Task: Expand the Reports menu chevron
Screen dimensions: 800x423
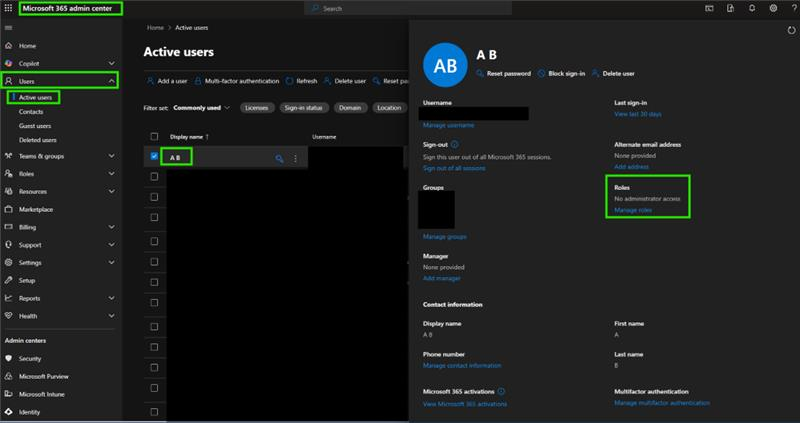Action: click(x=111, y=298)
